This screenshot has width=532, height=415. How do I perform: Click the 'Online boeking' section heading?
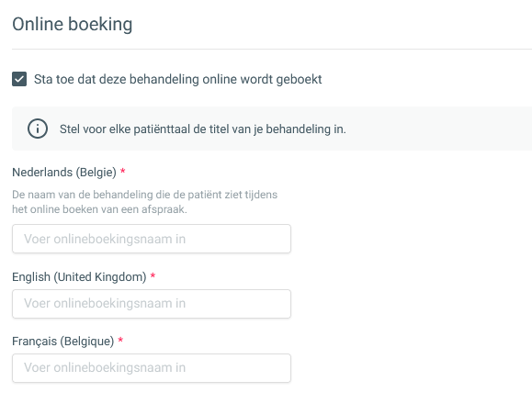point(73,25)
